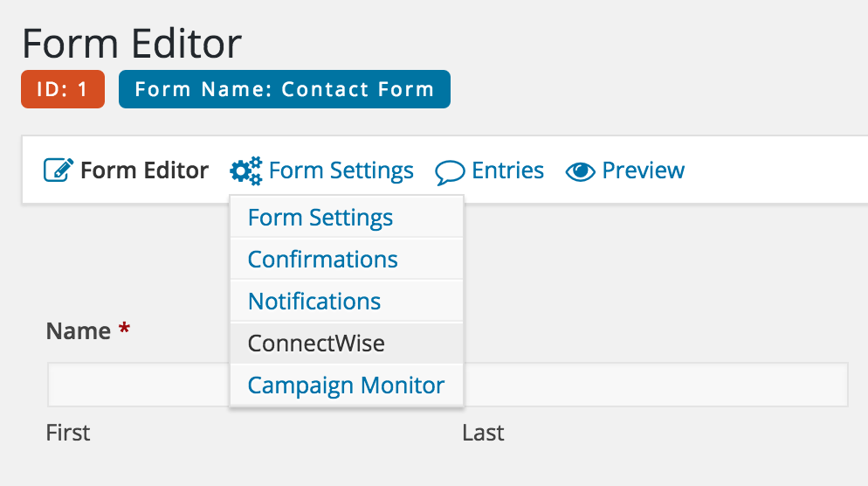Click the Preview eye icon
The height and width of the screenshot is (486, 868).
[x=580, y=172]
